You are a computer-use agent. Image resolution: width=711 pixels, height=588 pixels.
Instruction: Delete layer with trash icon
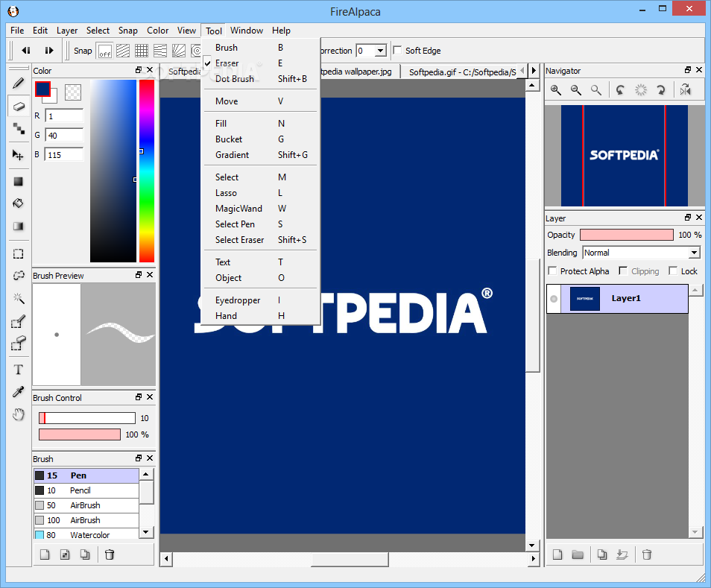click(647, 554)
